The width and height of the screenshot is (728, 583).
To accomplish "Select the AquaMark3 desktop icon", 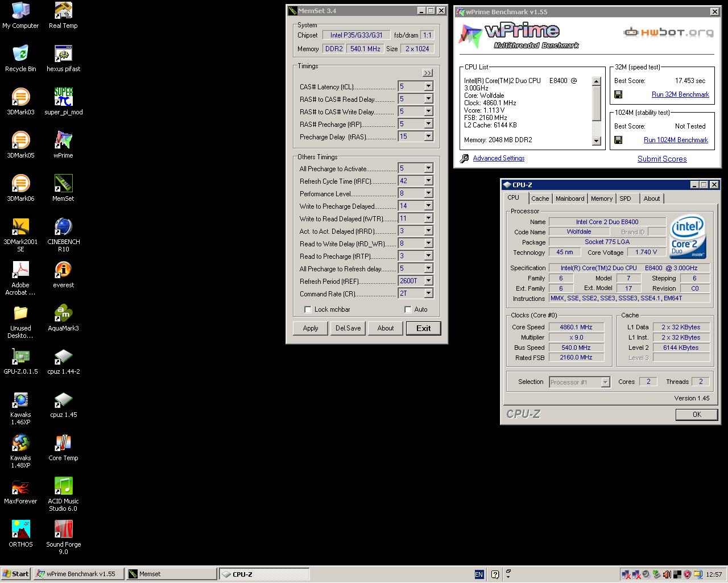I will pyautogui.click(x=63, y=319).
